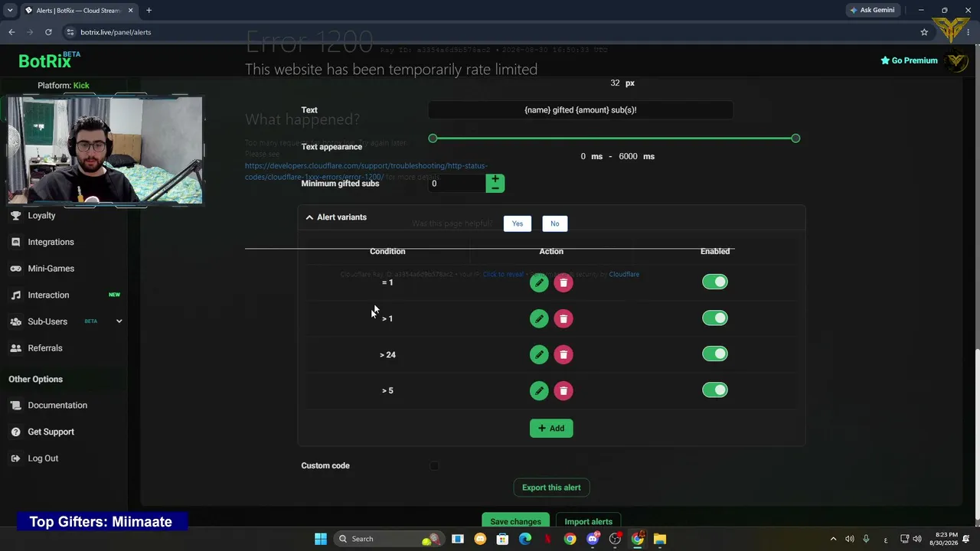Edit the '> 1' alert variant

[x=539, y=319]
